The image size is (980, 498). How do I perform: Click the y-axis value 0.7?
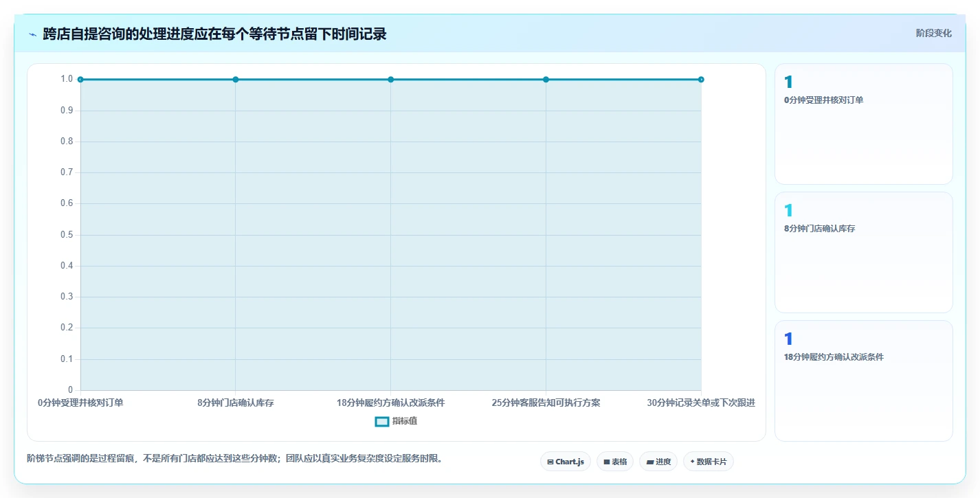pyautogui.click(x=67, y=172)
